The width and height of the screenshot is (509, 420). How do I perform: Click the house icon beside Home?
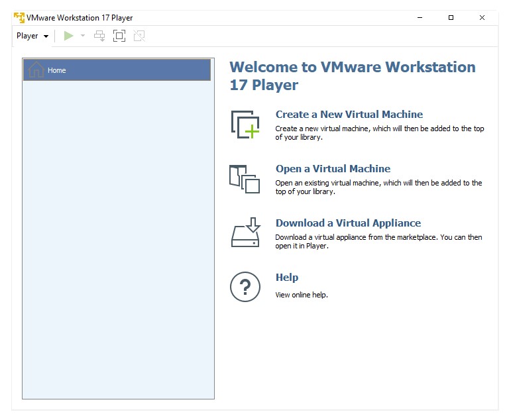(36, 70)
